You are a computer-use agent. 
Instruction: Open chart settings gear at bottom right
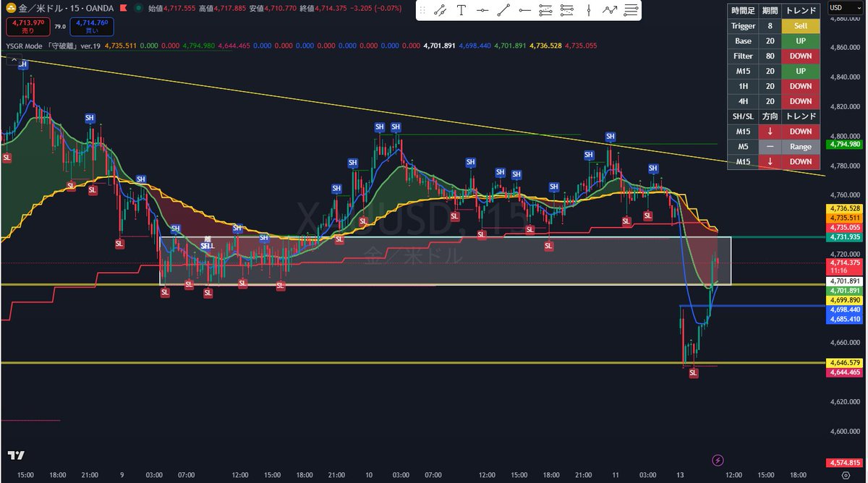(845, 476)
